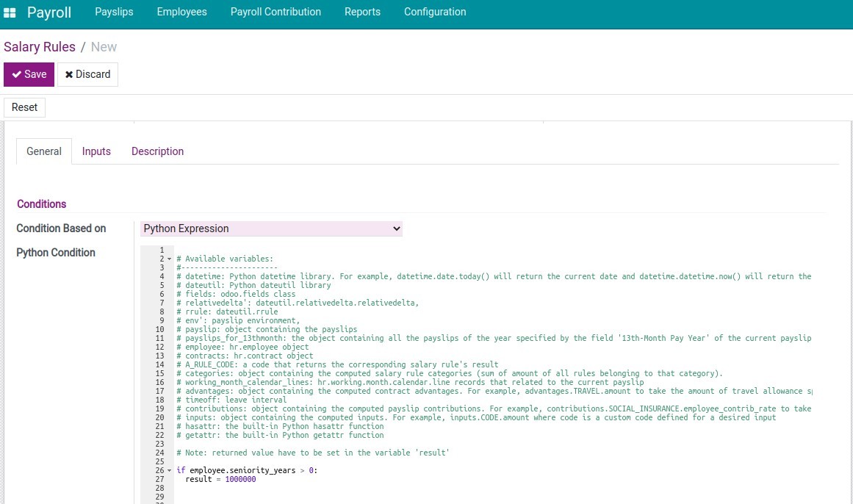853x504 pixels.
Task: Open the Payslips menu
Action: (x=114, y=12)
